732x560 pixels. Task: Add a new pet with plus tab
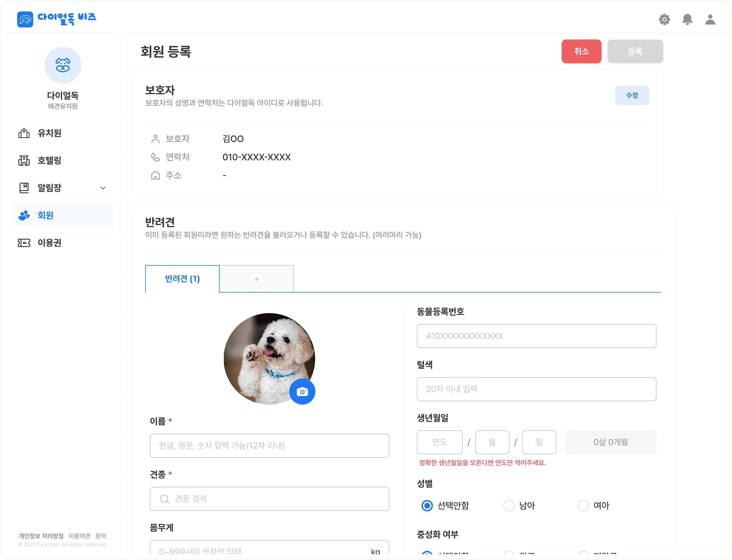tap(256, 279)
